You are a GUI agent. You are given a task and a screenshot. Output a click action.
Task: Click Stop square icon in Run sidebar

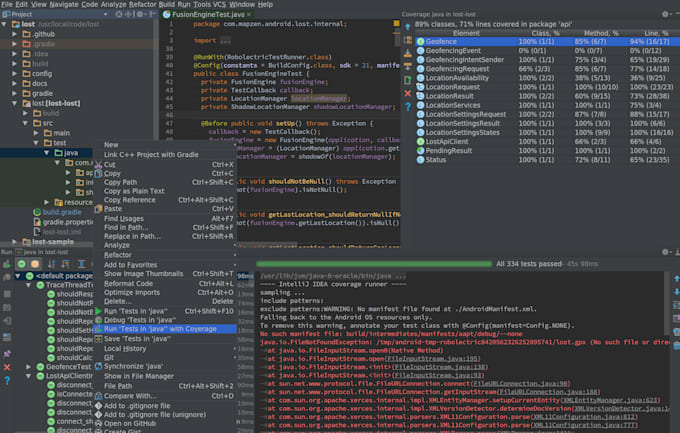coord(7,294)
